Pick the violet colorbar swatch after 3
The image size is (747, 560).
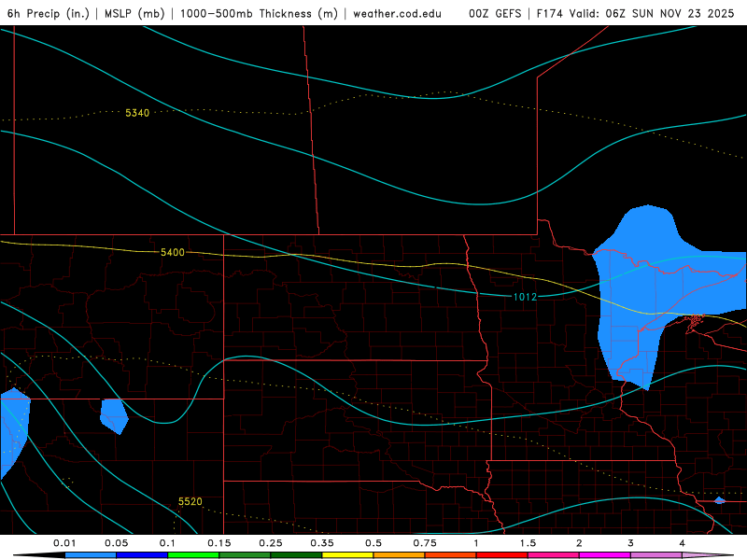tap(656, 555)
